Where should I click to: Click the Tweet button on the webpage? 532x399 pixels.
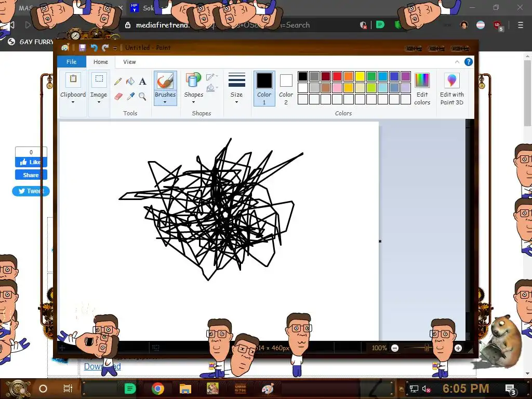pos(31,191)
